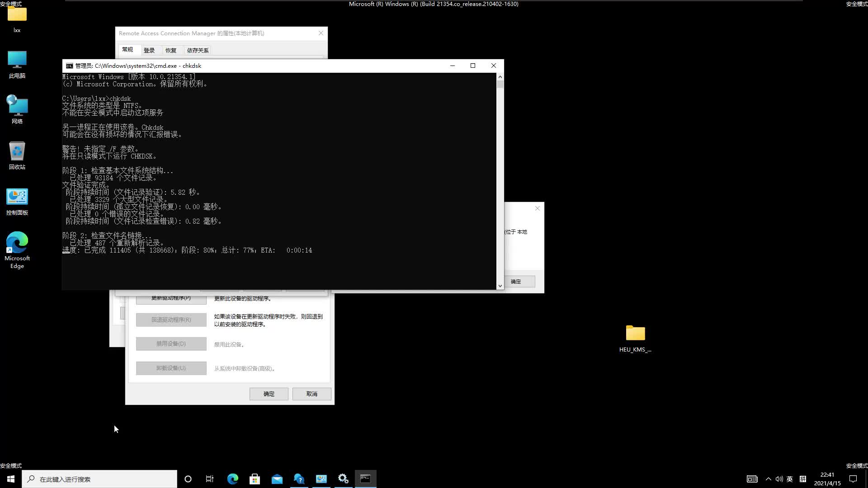Switch to the 恢复 tab
This screenshot has width=868, height=488.
point(171,50)
